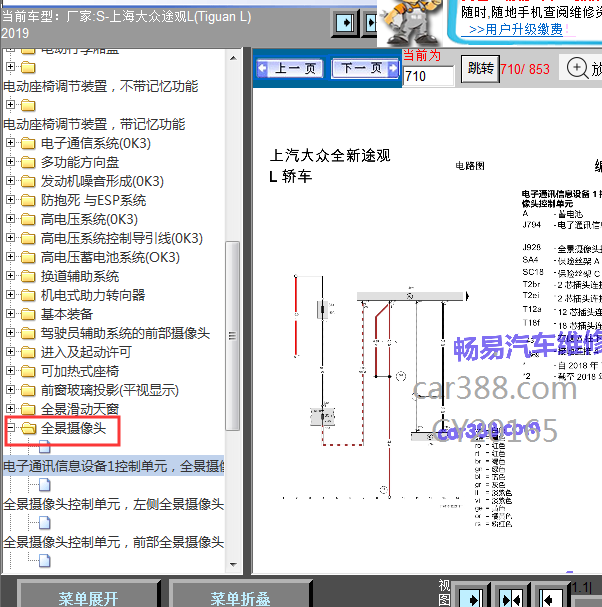Expand the 全景滑动天窗 node
This screenshot has height=607, width=602.
tap(10, 408)
